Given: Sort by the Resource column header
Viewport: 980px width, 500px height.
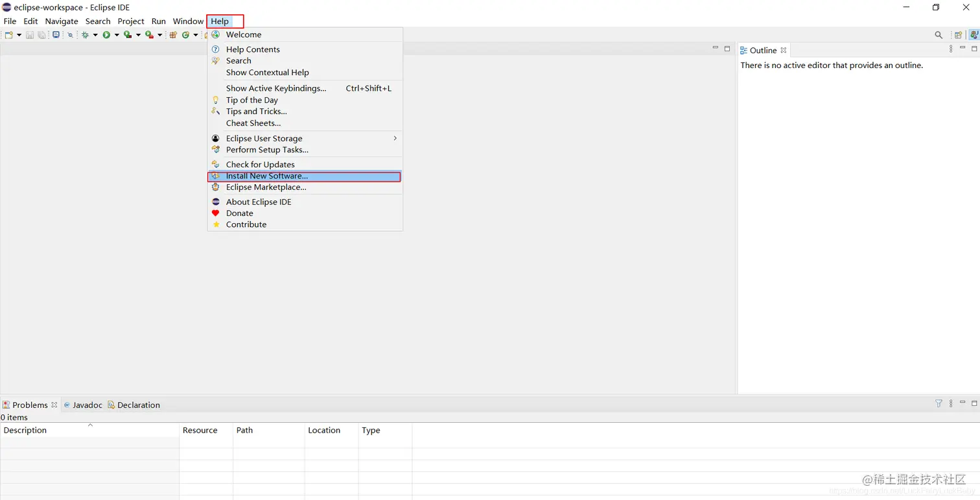Looking at the screenshot, I should [x=206, y=430].
